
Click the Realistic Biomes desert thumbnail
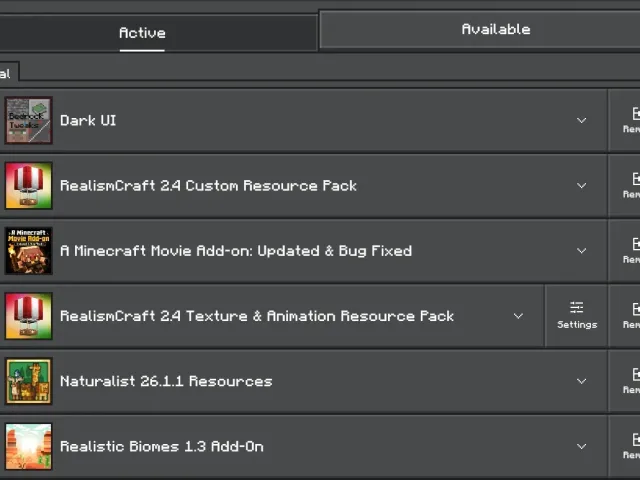[29, 447]
